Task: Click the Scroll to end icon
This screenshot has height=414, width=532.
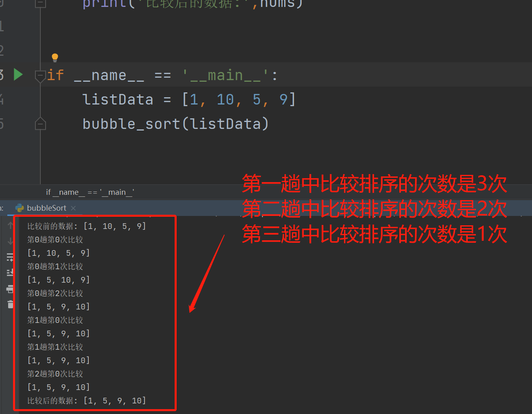Action: pos(10,273)
